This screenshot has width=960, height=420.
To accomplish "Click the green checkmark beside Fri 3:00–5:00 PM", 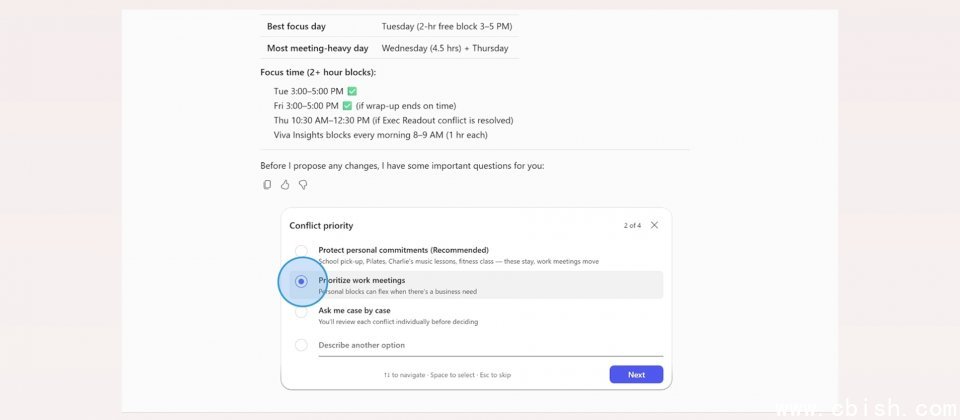I will click(x=347, y=106).
